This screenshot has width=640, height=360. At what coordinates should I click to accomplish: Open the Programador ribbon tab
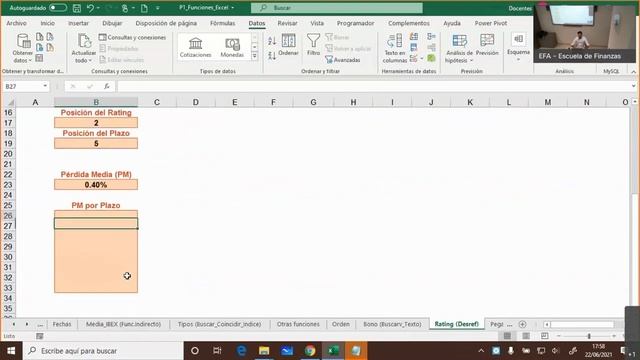356,23
